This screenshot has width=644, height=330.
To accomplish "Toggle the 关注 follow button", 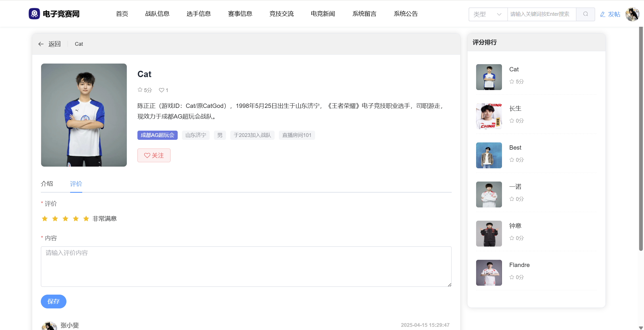I will click(154, 155).
